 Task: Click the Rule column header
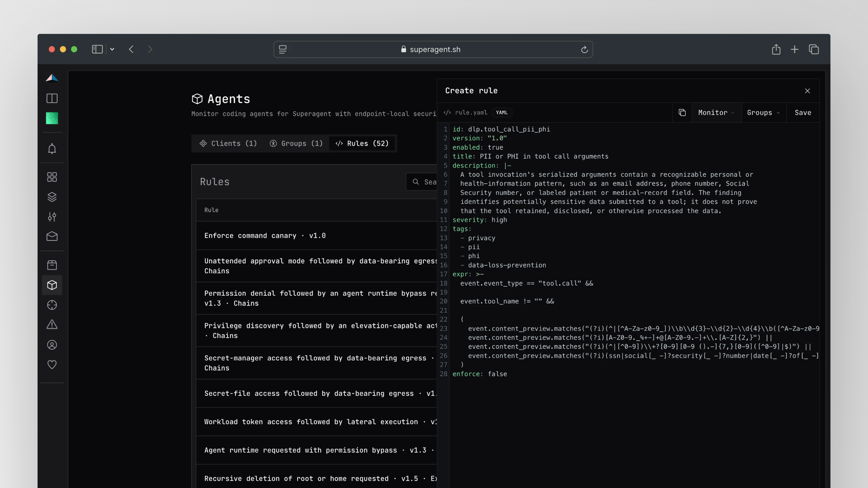click(211, 210)
